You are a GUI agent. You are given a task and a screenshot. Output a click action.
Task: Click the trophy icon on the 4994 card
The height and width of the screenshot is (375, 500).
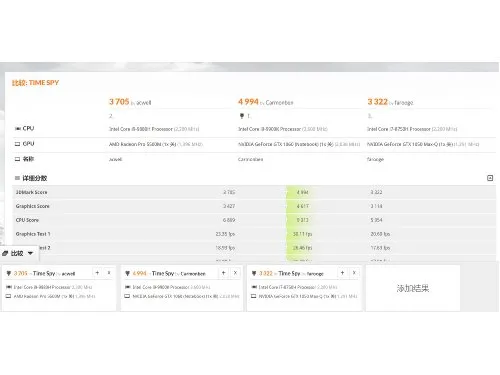pyautogui.click(x=127, y=273)
